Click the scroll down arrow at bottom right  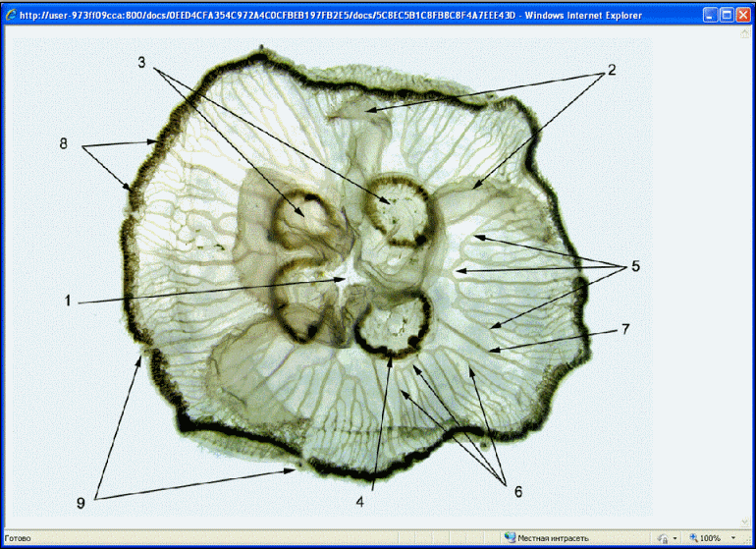tap(745, 522)
